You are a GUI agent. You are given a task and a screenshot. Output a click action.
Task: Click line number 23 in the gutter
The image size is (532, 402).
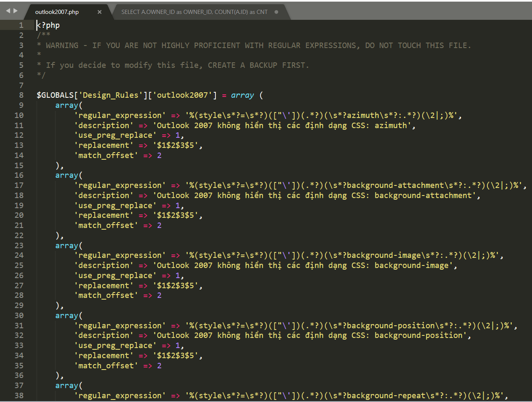[19, 245]
